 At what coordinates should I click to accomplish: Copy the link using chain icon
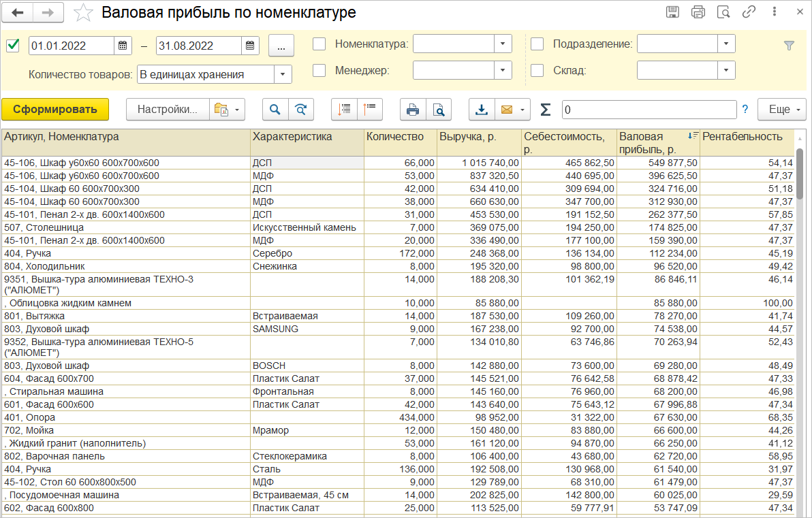click(x=749, y=12)
